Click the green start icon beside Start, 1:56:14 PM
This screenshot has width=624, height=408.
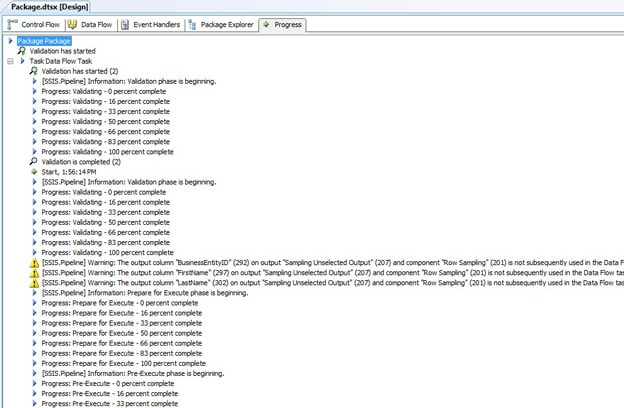click(34, 172)
